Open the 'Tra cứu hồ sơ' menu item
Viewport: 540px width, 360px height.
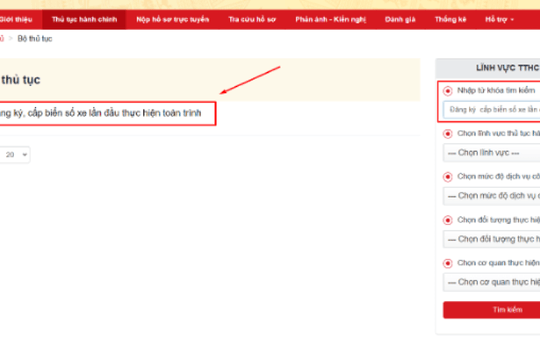point(252,19)
